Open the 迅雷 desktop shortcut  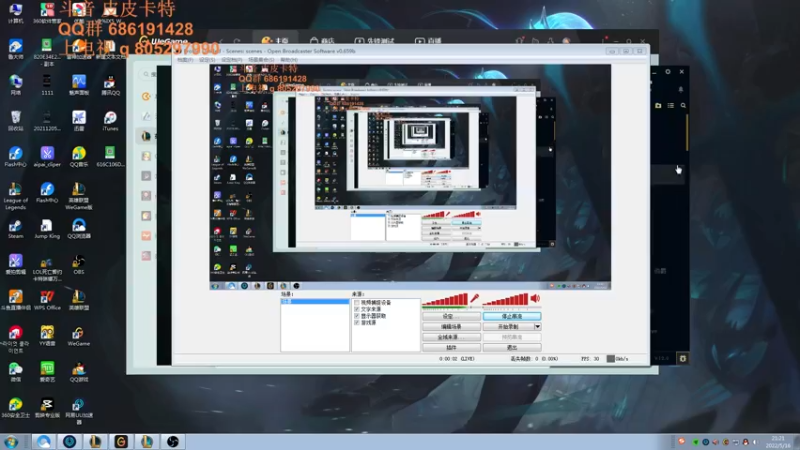[x=79, y=122]
